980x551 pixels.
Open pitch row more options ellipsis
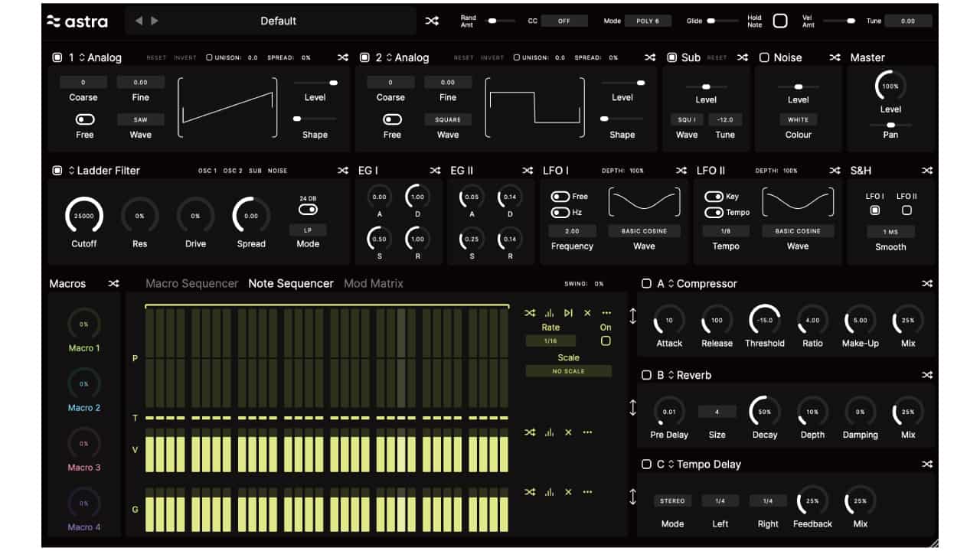pos(606,313)
